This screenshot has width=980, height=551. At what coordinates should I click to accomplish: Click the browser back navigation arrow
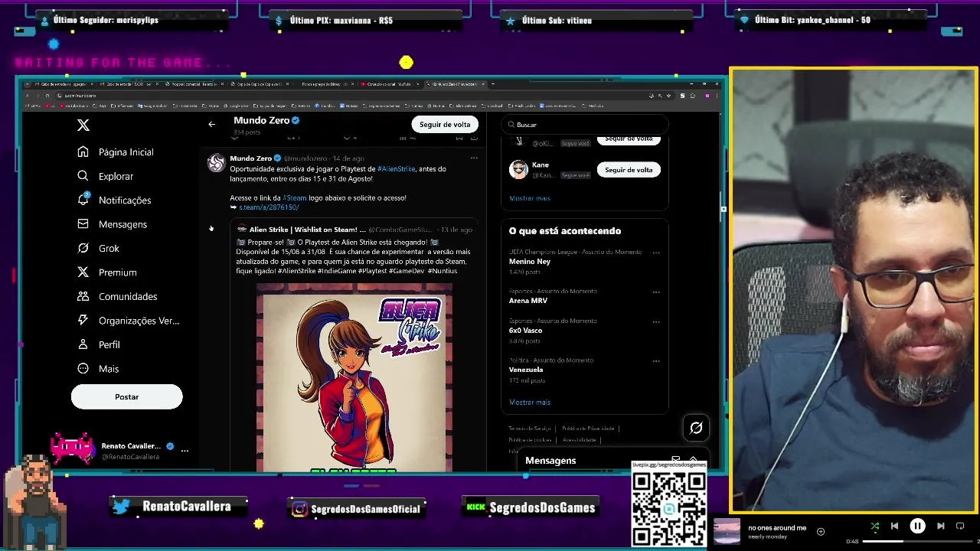(27, 96)
